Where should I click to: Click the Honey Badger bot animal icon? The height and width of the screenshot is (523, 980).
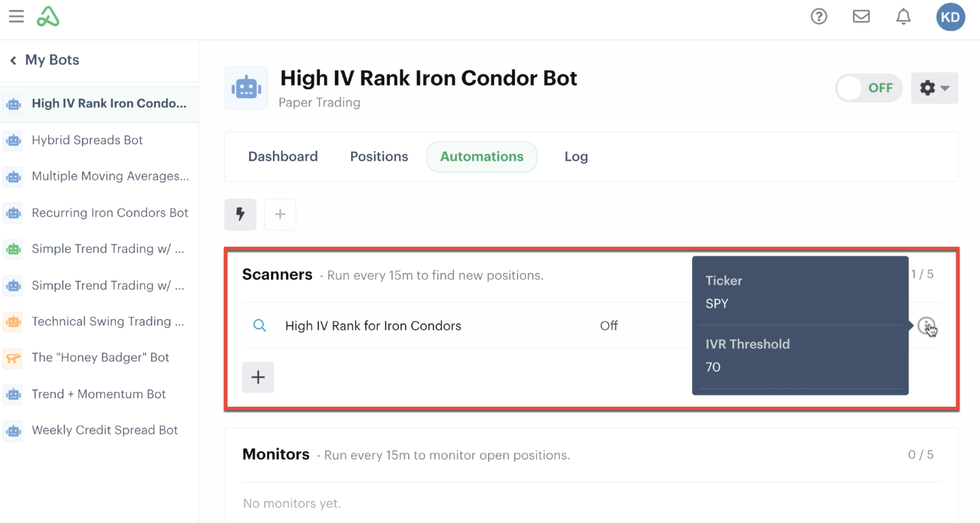(x=14, y=358)
